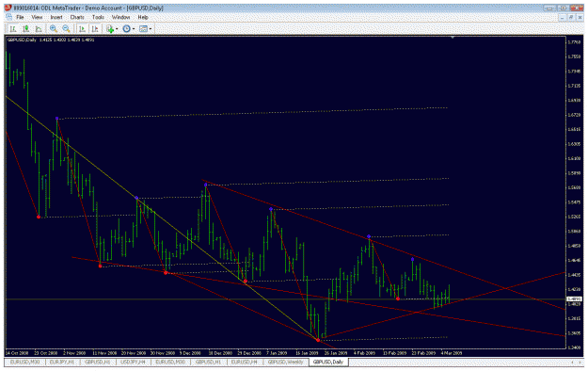Click the GBPUSD,Daily chart header text

[51, 40]
